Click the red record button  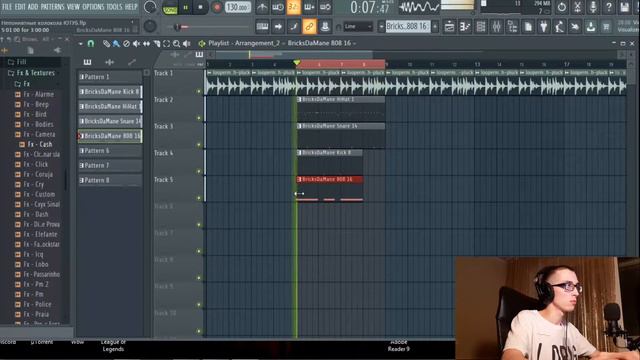(x=217, y=7)
